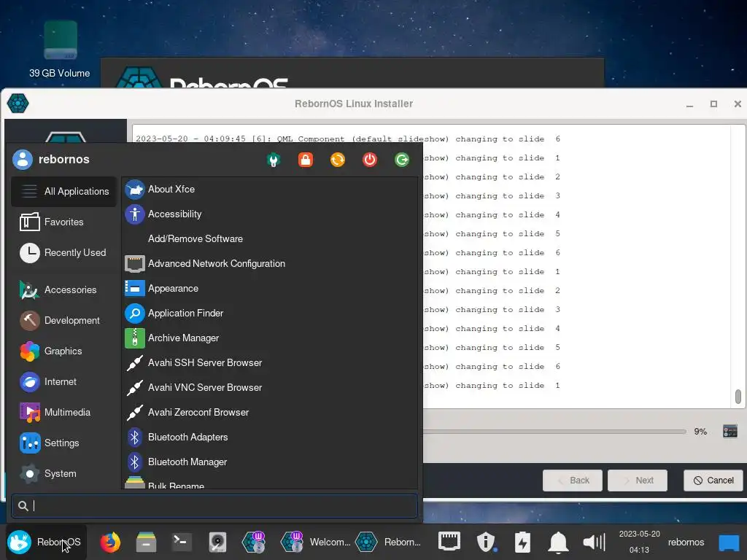Image resolution: width=747 pixels, height=560 pixels.
Task: Launch Bluetooth Manager
Action: point(270,462)
